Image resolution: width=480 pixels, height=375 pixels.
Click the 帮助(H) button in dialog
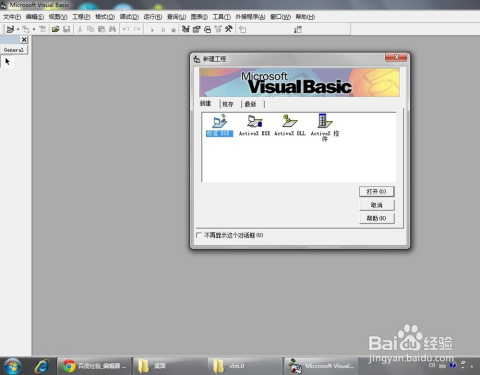click(377, 218)
